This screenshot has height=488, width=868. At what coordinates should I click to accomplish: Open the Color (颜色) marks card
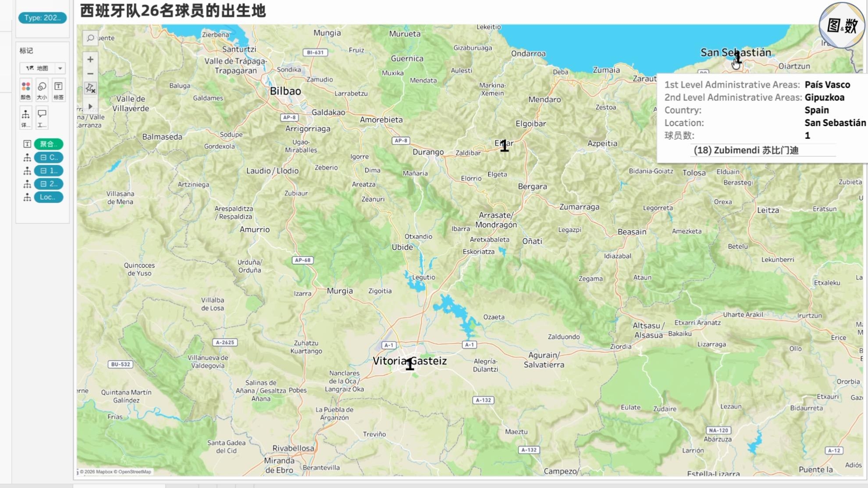point(26,90)
